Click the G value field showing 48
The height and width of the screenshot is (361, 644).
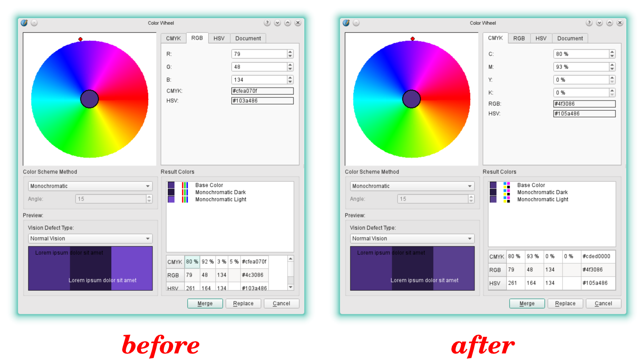(x=259, y=67)
